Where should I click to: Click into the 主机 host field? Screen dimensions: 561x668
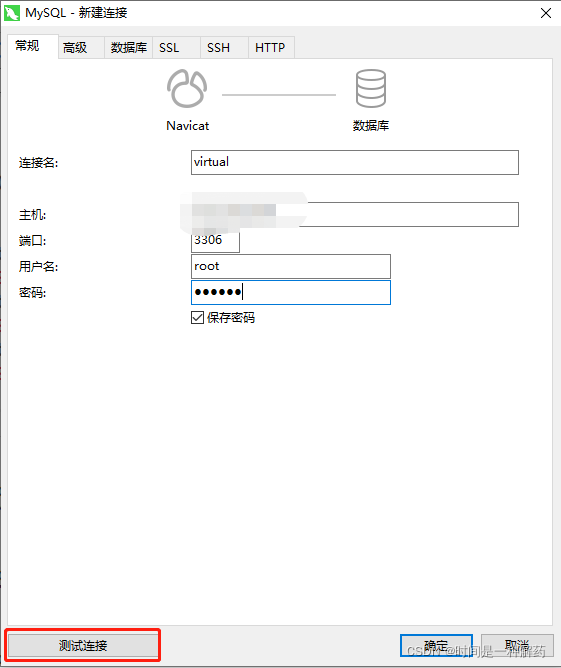coord(355,214)
